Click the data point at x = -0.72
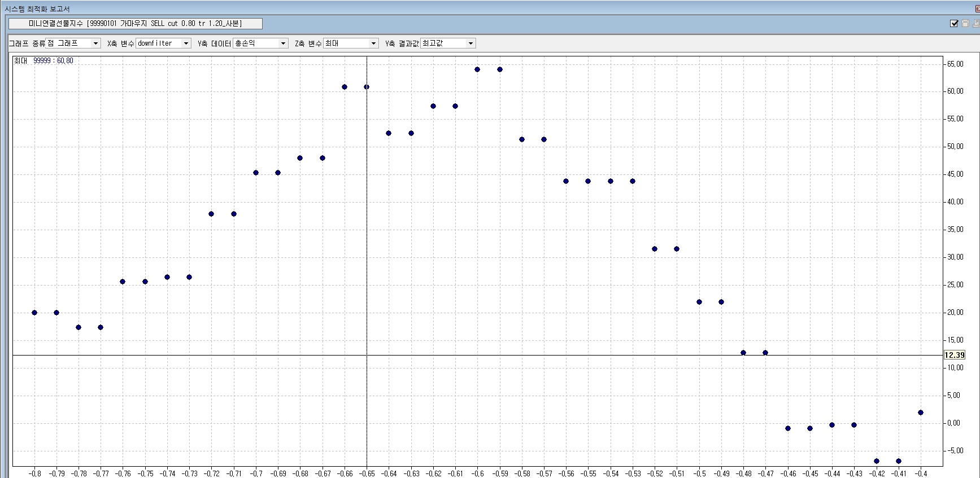This screenshot has height=478, width=980. 211,214
